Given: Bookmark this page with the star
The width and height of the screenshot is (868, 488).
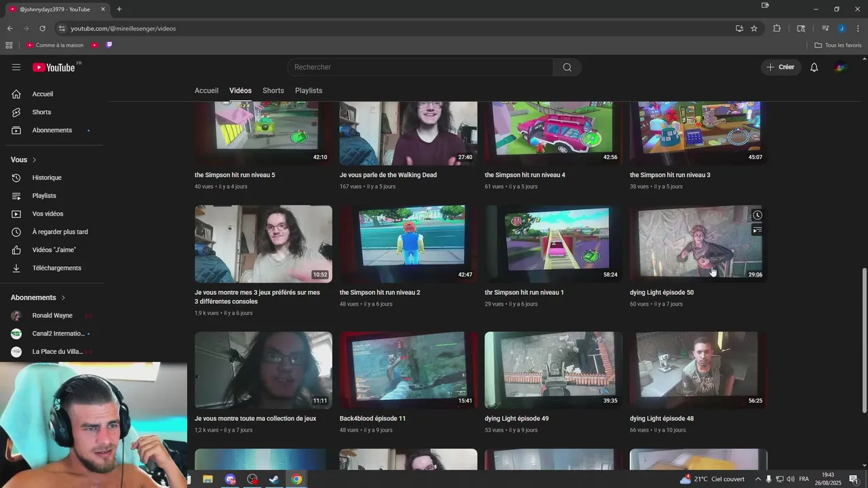Looking at the screenshot, I should pos(754,28).
